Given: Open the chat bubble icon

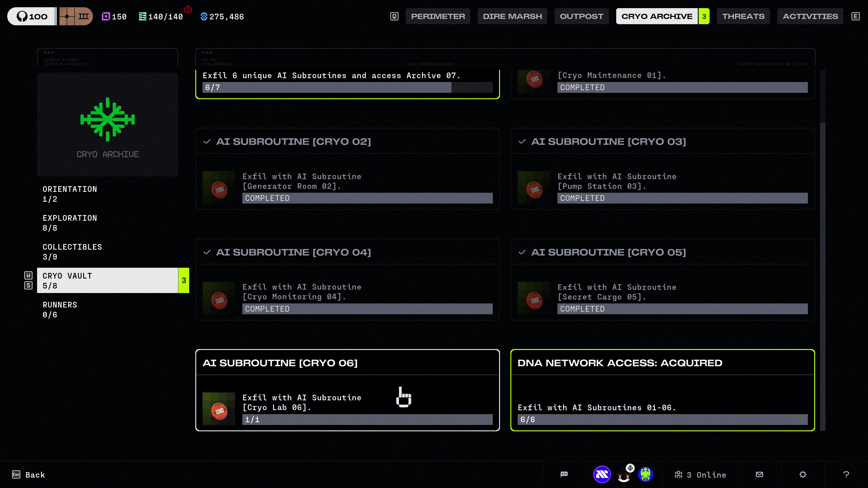Looking at the screenshot, I should point(564,474).
